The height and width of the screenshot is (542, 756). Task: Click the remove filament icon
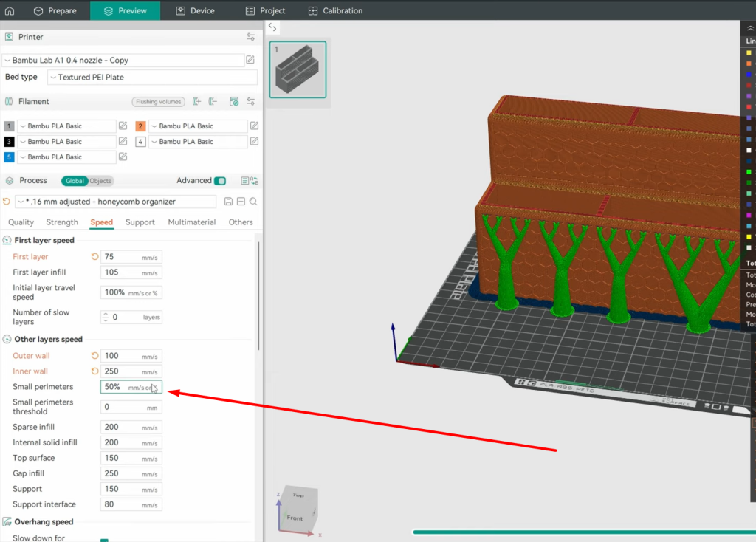point(213,102)
